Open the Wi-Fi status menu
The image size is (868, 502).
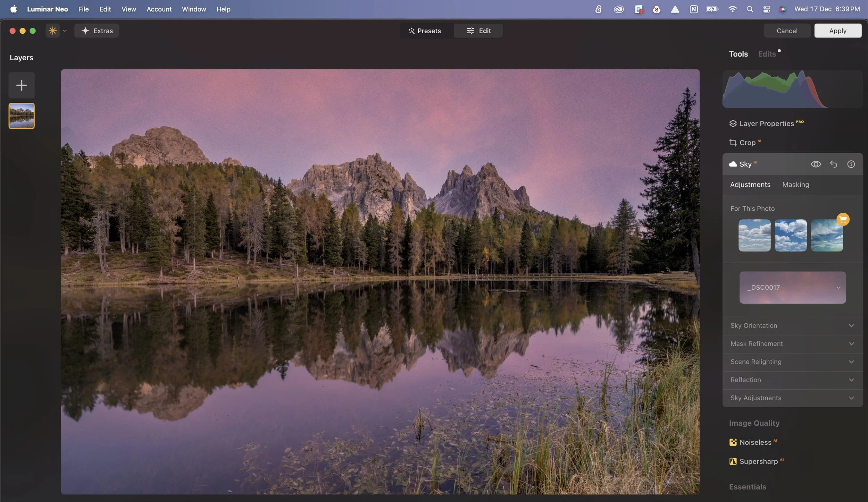pos(733,9)
